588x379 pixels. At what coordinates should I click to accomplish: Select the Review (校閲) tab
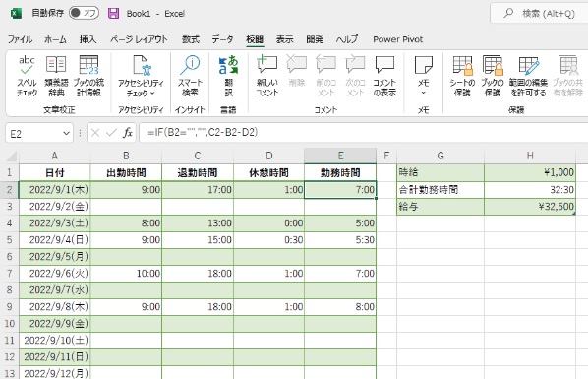point(255,39)
